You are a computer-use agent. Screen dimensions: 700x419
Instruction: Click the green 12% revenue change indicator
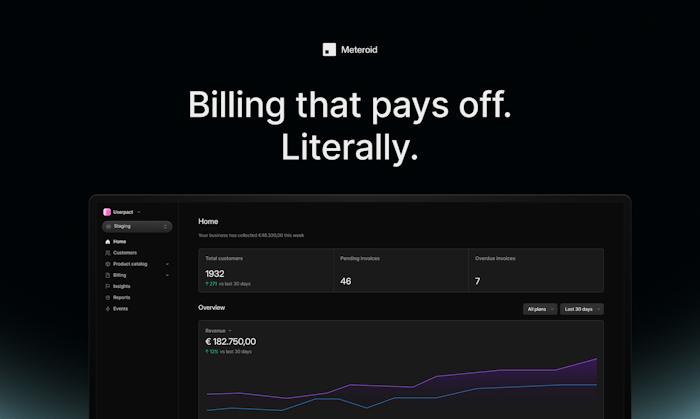pos(212,352)
